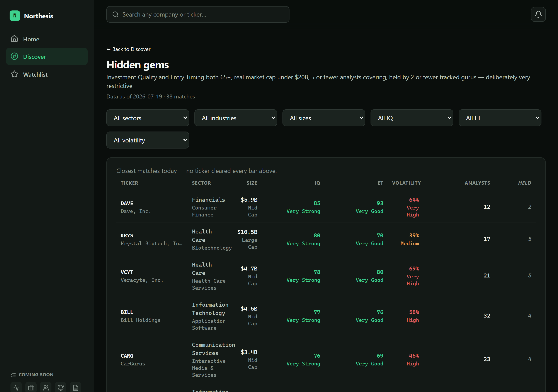The image size is (558, 392).
Task: Click Back to Discover link
Action: [x=128, y=49]
